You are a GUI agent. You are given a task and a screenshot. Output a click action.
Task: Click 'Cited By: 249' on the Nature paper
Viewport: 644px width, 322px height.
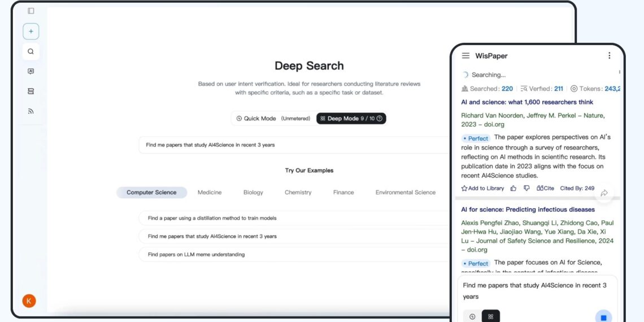pyautogui.click(x=577, y=188)
